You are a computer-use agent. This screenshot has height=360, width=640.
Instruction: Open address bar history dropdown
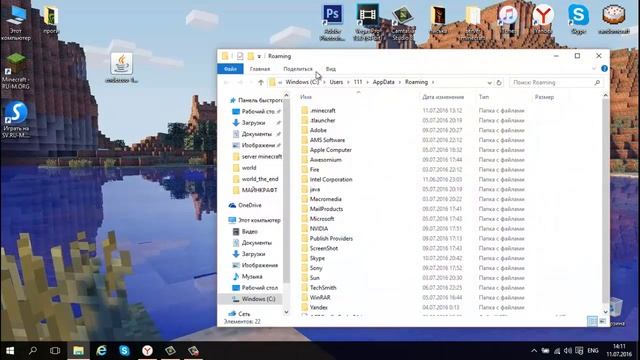point(489,82)
